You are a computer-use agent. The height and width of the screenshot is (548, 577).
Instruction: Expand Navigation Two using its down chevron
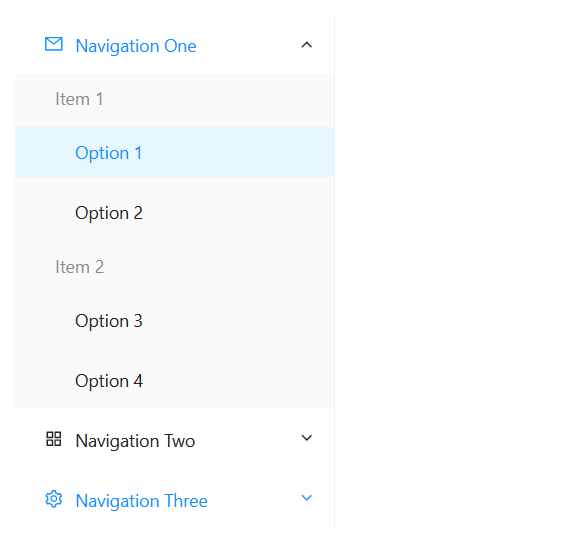click(307, 438)
